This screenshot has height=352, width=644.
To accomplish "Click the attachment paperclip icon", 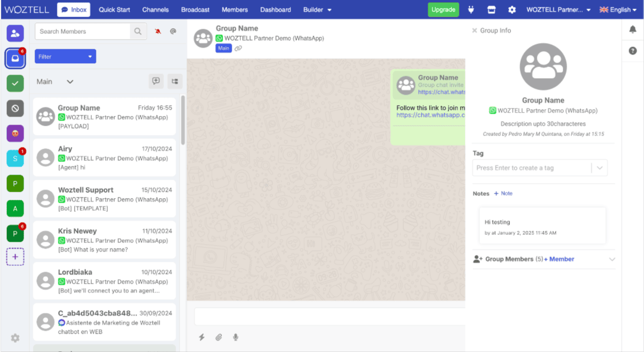I will pyautogui.click(x=218, y=338).
